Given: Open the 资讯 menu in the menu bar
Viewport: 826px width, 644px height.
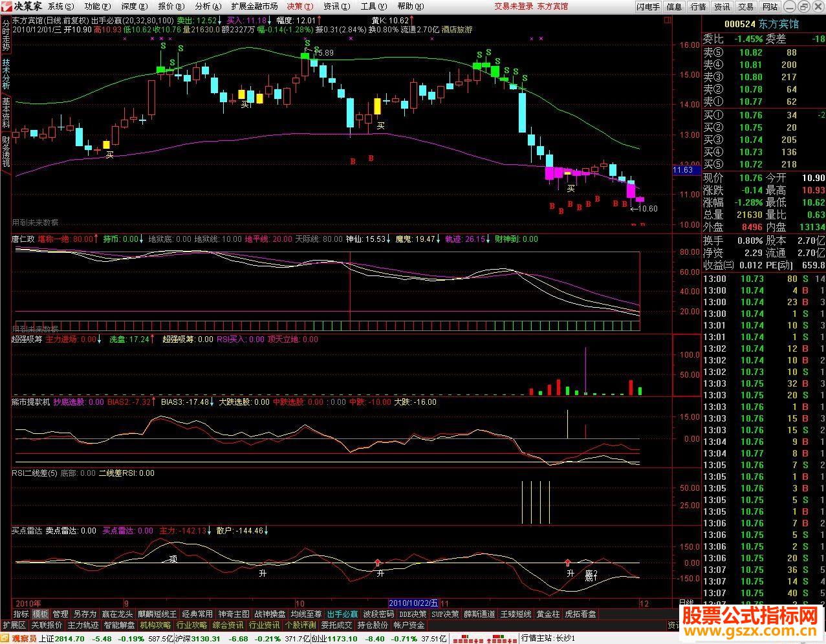Looking at the screenshot, I should pos(336,6).
